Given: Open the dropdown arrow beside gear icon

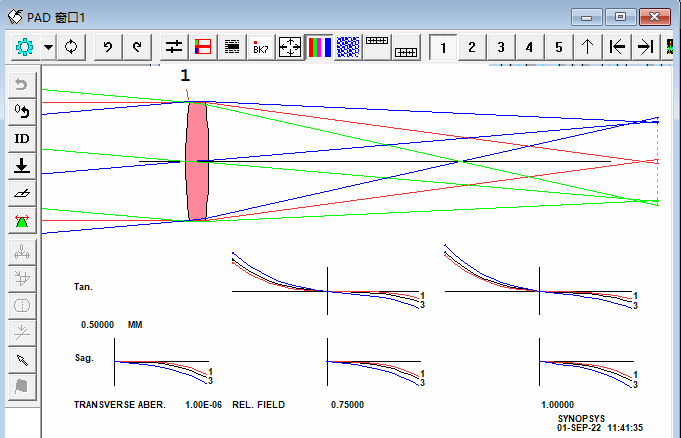Looking at the screenshot, I should coord(49,47).
